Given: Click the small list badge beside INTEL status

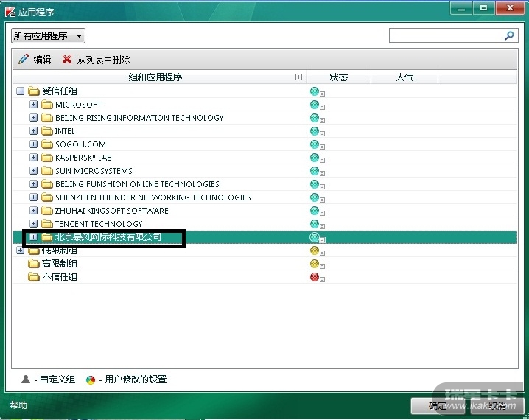Looking at the screenshot, I should pos(322,133).
